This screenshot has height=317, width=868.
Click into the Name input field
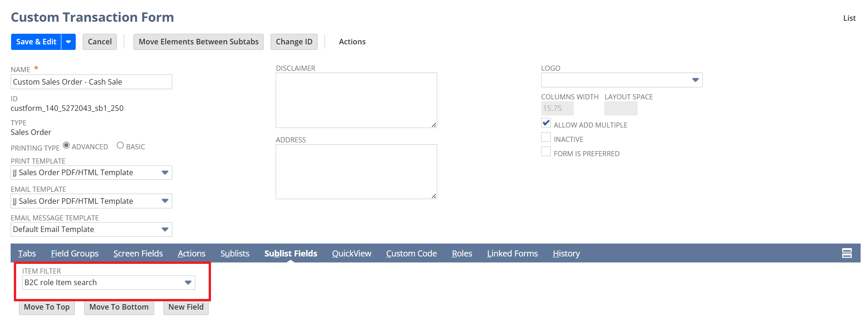point(91,82)
